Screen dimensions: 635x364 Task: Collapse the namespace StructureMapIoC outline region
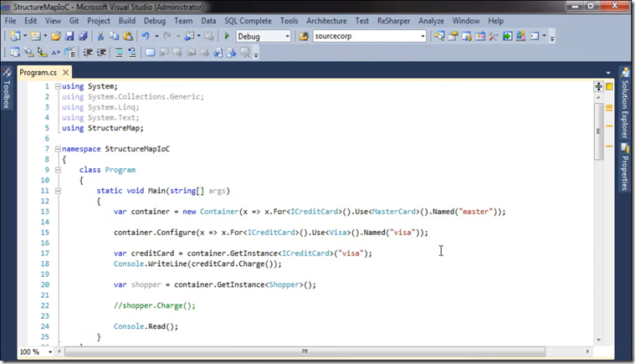click(58, 149)
